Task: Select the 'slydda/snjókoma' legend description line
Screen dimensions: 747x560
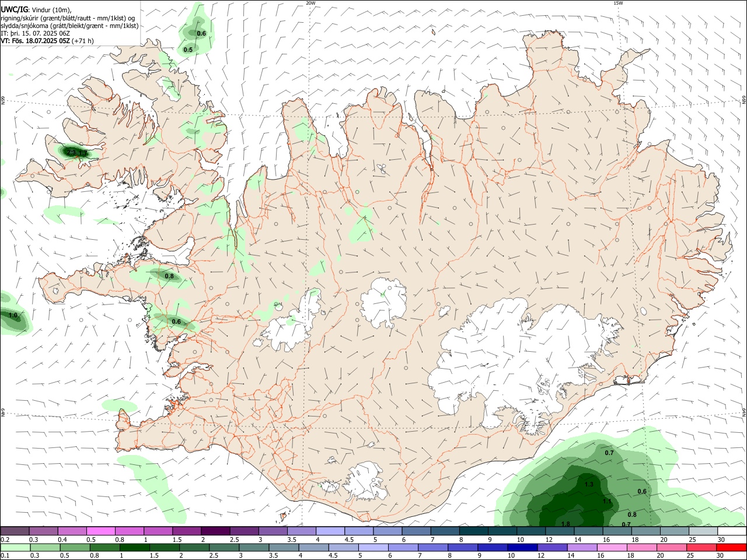Action: click(x=69, y=26)
